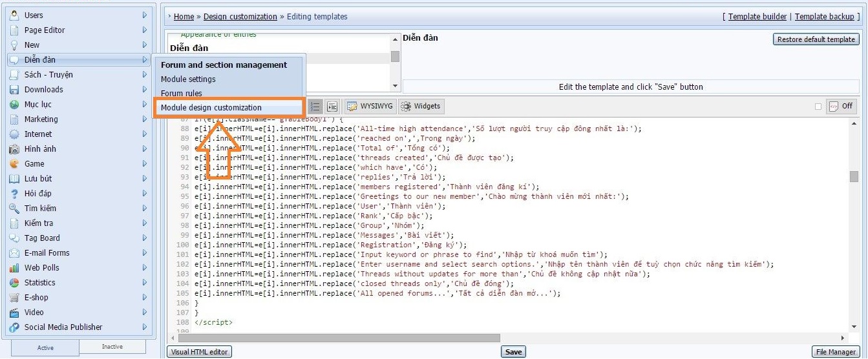Follow the Design customization breadcrumb link
Screen dimensions: 868x359
[x=240, y=17]
